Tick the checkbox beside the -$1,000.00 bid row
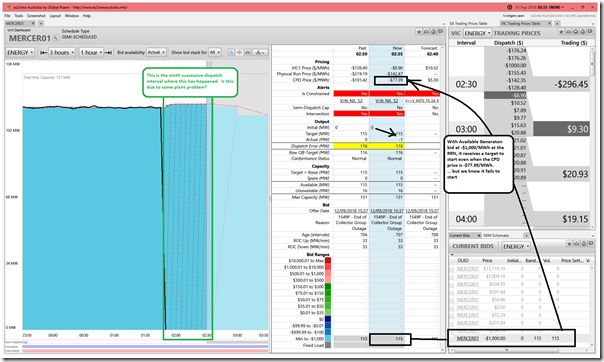 coord(452,339)
